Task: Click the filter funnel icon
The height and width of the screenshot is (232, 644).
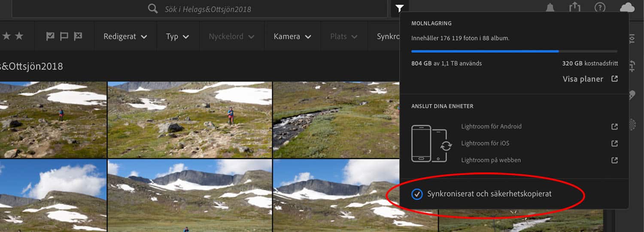Action: (399, 8)
